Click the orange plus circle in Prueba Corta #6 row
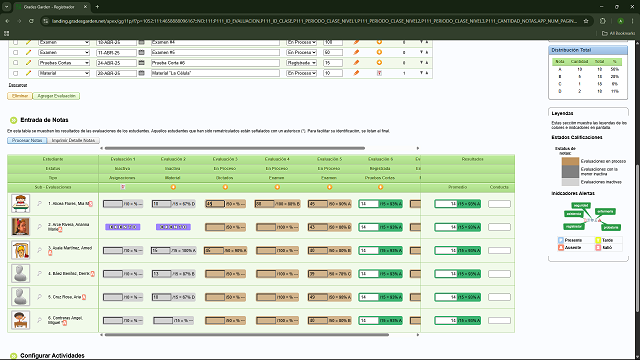 point(379,62)
